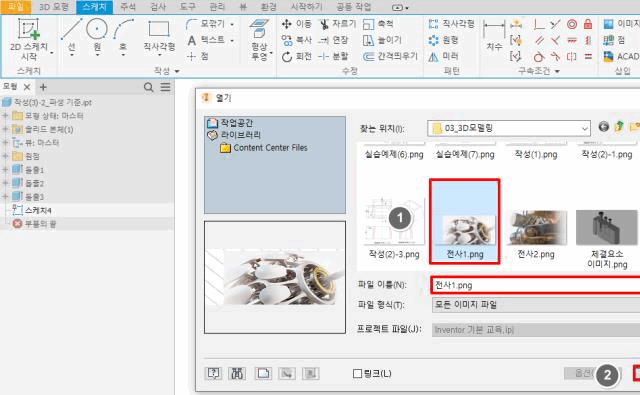
Task: Apply the equal constraint icon
Action: point(588,56)
